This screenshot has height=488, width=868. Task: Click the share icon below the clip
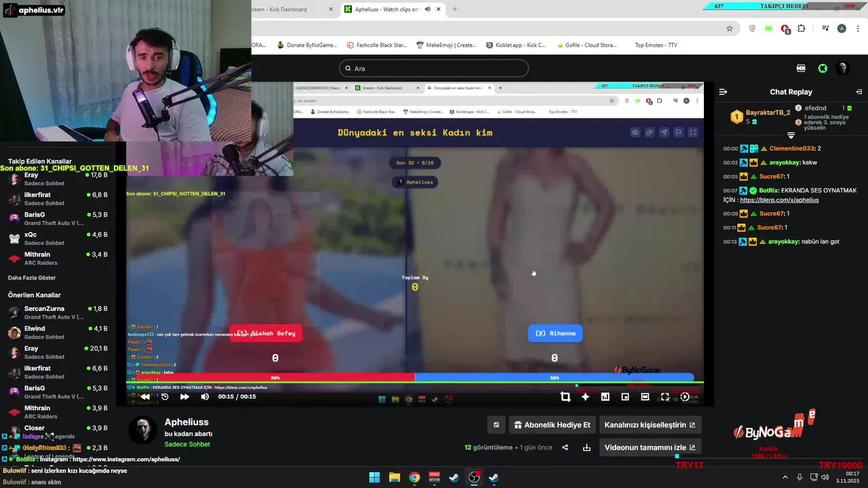566,447
